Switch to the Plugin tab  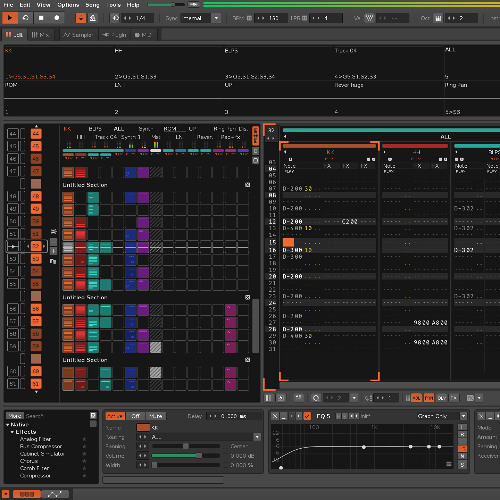tap(115, 35)
